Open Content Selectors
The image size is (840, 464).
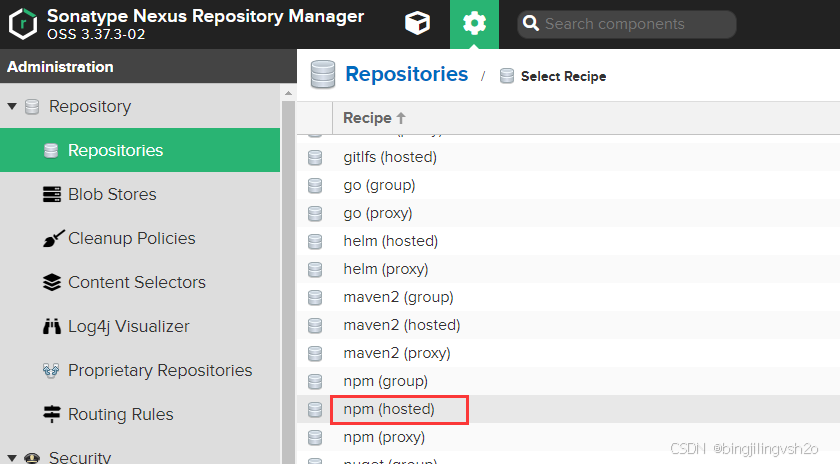(x=137, y=282)
